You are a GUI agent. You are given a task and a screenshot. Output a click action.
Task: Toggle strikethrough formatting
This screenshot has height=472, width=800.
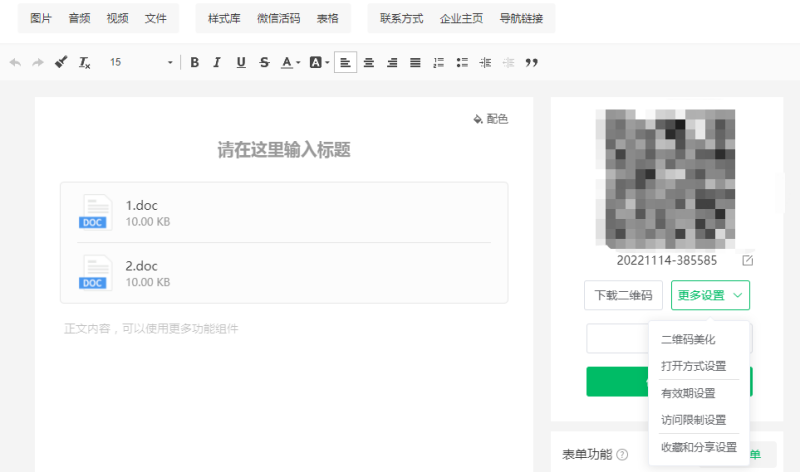264,62
